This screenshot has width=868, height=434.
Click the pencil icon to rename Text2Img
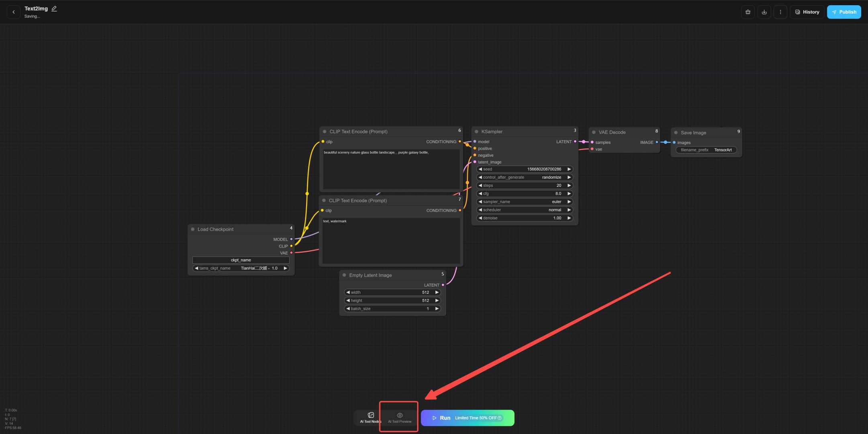(x=54, y=8)
